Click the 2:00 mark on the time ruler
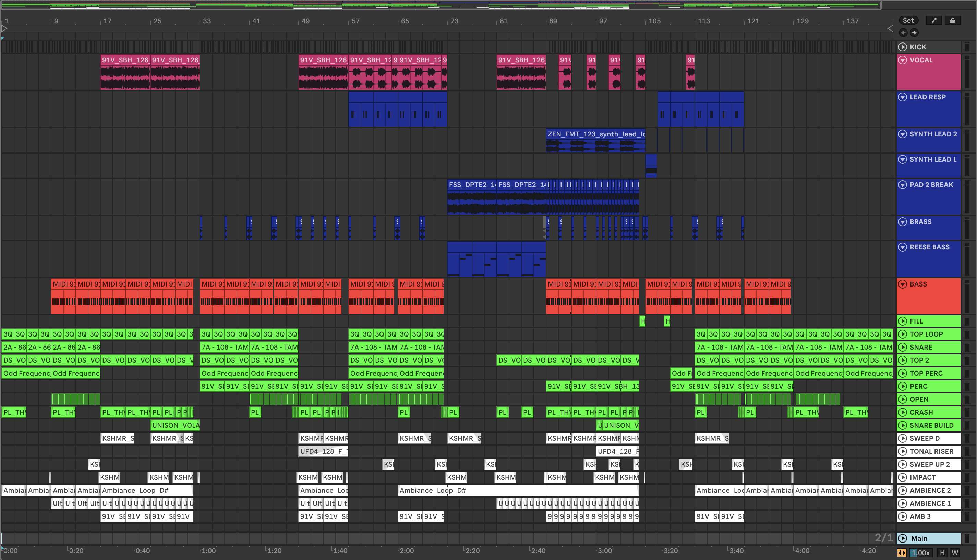Image resolution: width=977 pixels, height=560 pixels. click(406, 551)
